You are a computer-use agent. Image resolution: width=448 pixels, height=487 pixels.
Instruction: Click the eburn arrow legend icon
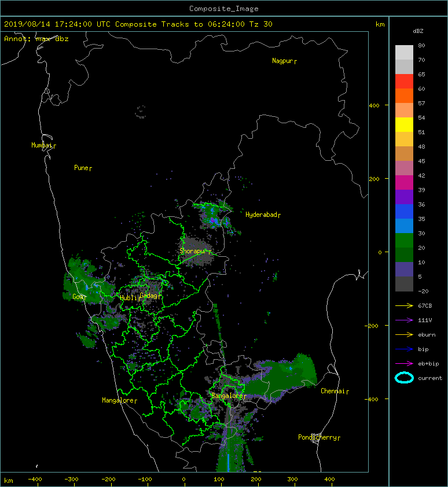[x=404, y=335]
